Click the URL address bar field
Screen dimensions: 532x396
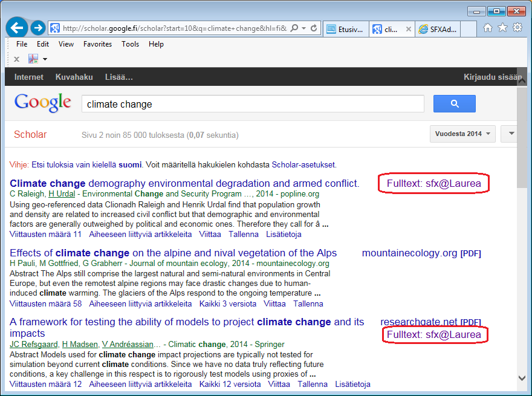[x=175, y=28]
